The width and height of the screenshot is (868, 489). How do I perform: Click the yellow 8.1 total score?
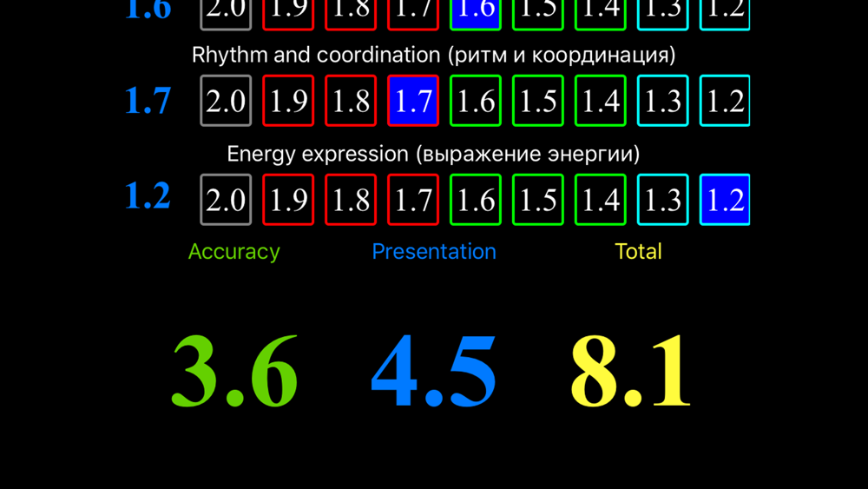[630, 371]
